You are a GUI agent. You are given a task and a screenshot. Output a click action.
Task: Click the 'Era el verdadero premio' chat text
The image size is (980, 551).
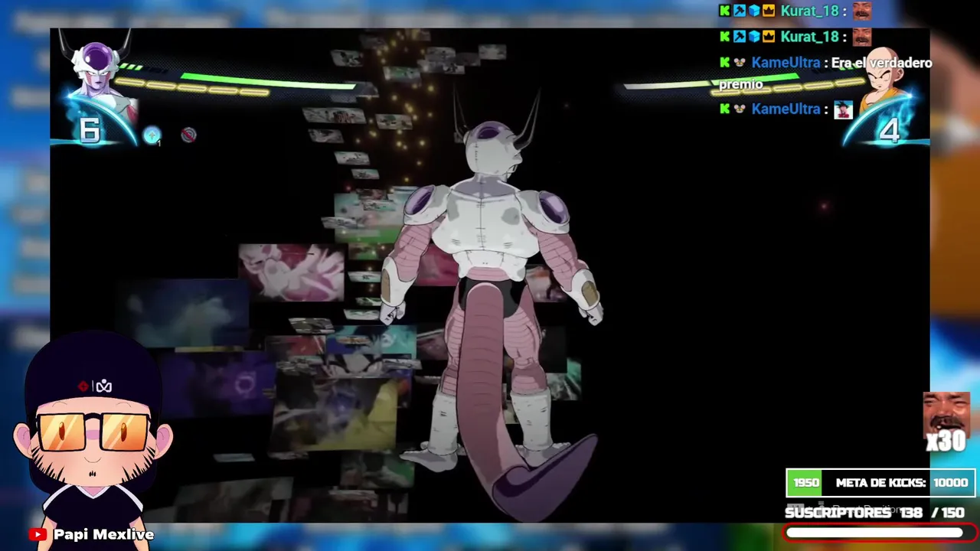[x=825, y=73]
